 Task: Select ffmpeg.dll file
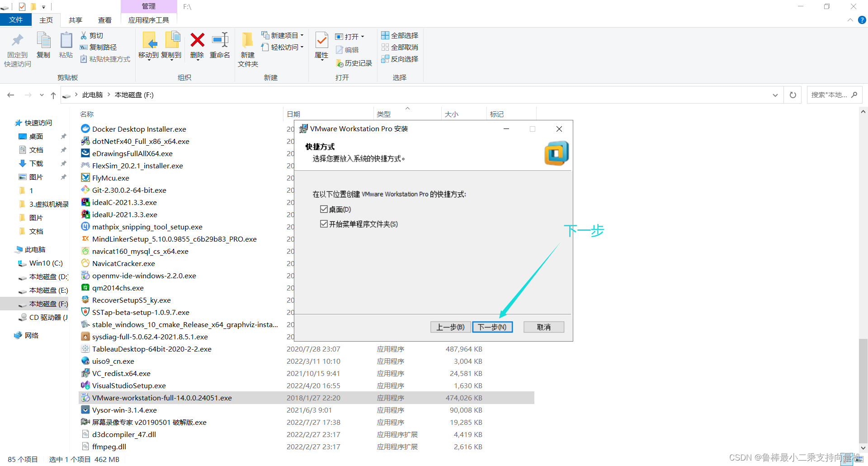click(109, 447)
